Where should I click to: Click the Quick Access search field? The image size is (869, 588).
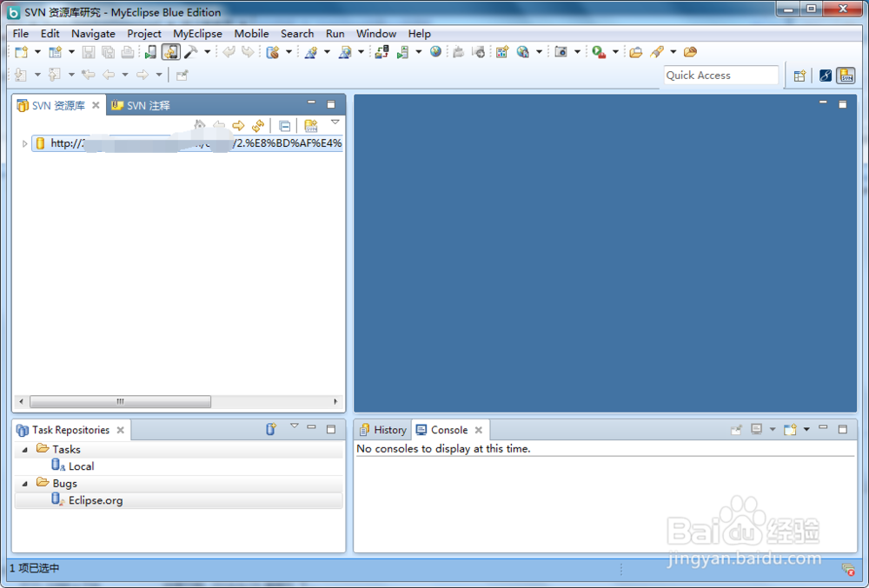tap(720, 76)
